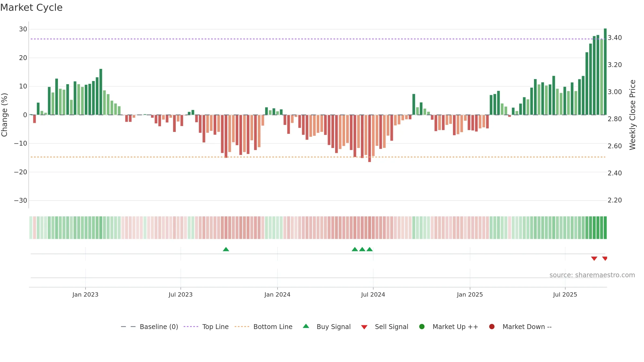Click the orange dotted Bottom Line legend swatch

pos(242,327)
